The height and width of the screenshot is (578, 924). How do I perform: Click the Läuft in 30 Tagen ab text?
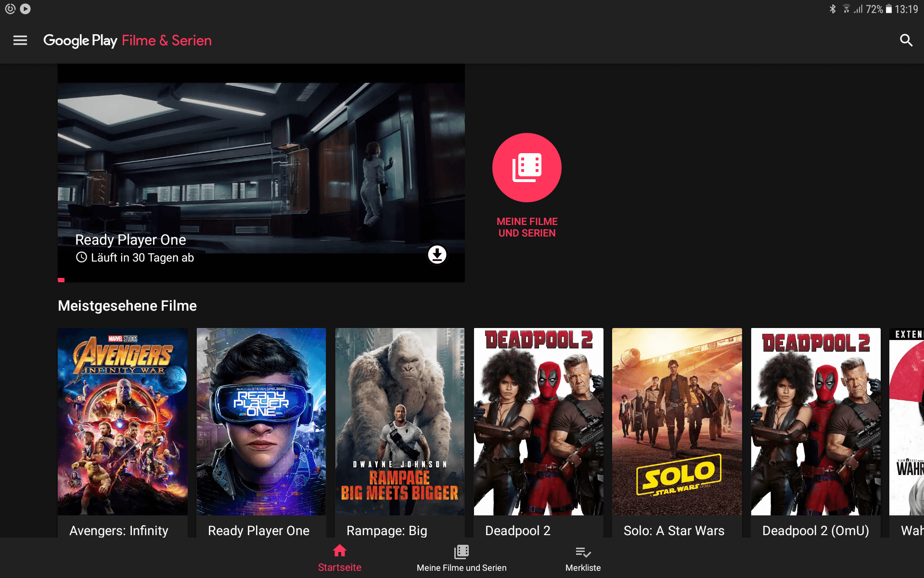(x=142, y=258)
